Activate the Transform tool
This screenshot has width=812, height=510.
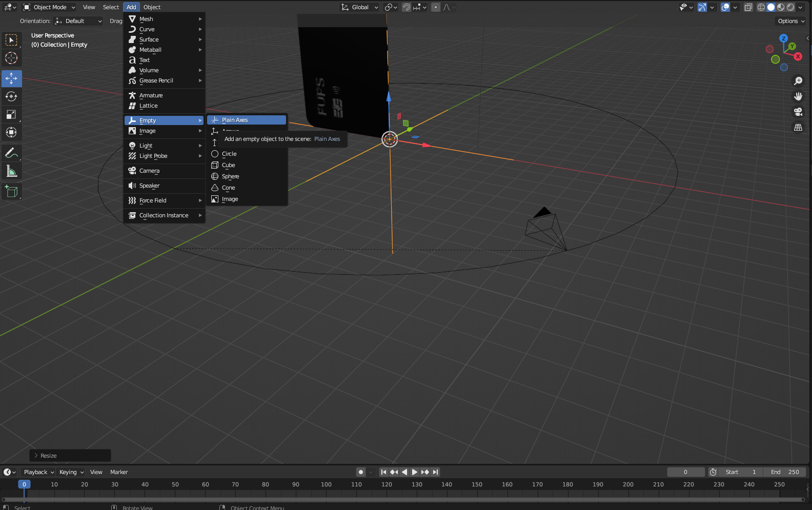click(x=11, y=132)
